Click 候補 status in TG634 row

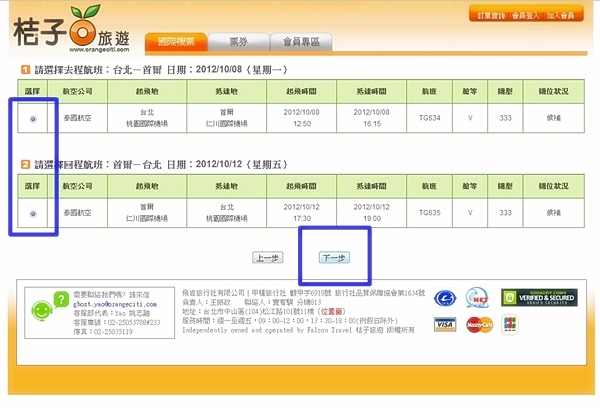tap(553, 118)
